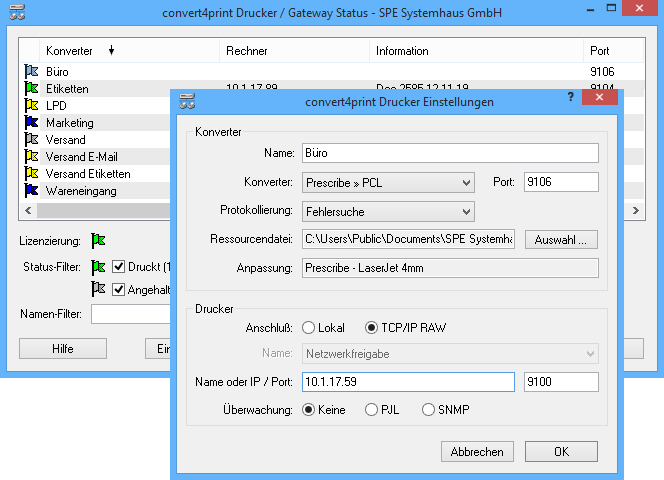This screenshot has width=664, height=480.
Task: Click the help question mark in dialog title
Action: [570, 98]
